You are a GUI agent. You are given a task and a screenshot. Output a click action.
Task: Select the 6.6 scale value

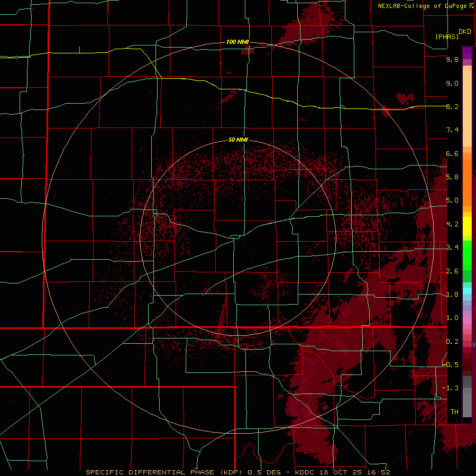[452, 153]
